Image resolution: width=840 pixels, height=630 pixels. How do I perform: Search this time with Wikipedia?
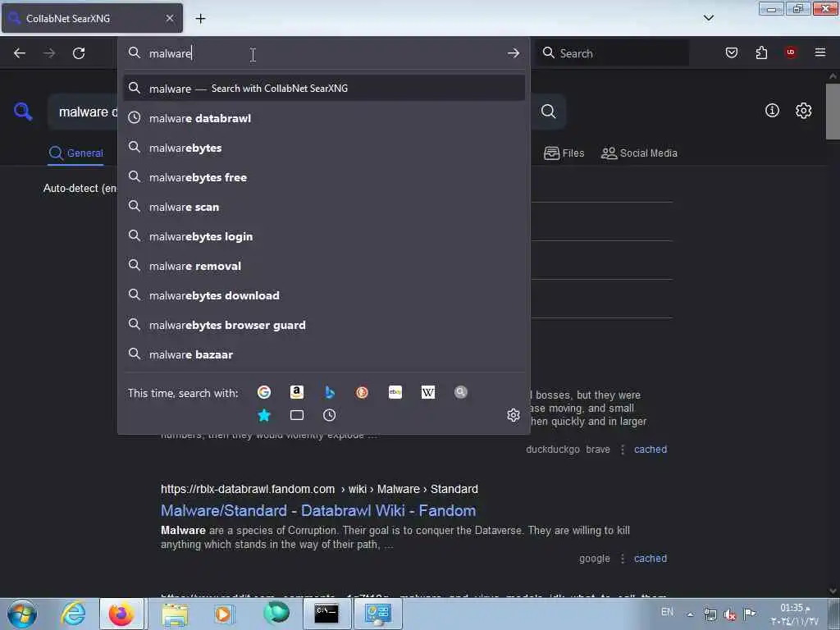click(x=428, y=392)
